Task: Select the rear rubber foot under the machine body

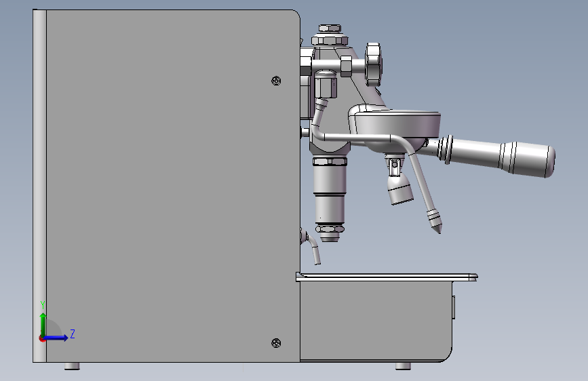Action: pyautogui.click(x=72, y=366)
